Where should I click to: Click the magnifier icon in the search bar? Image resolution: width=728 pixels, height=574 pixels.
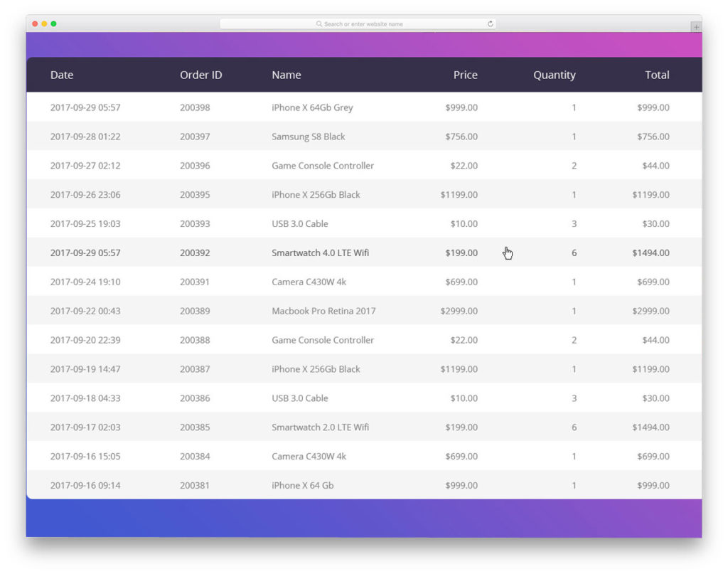318,23
